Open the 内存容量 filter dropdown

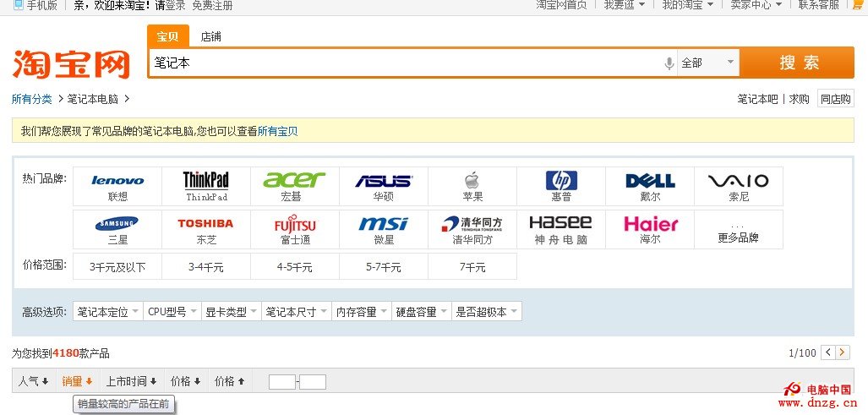(x=360, y=312)
